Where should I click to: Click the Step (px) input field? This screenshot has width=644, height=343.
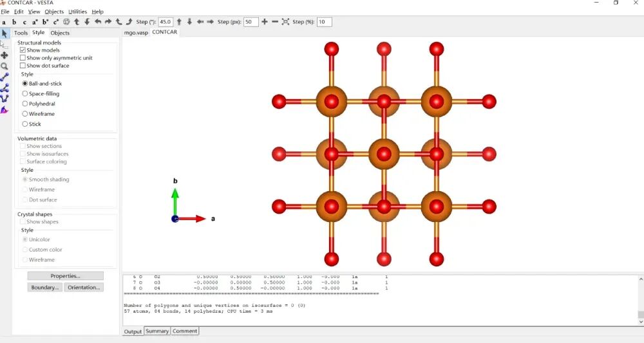coord(251,22)
